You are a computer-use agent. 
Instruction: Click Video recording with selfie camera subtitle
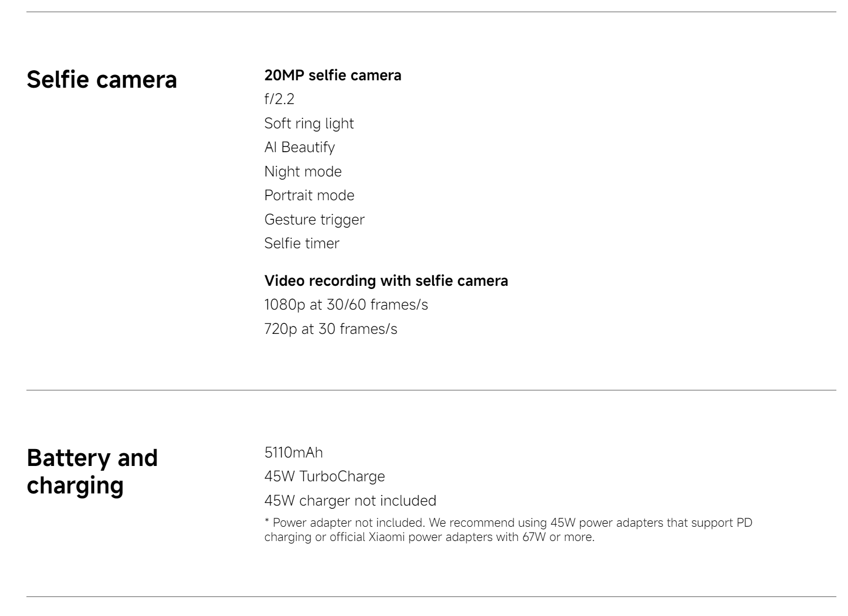pos(386,281)
